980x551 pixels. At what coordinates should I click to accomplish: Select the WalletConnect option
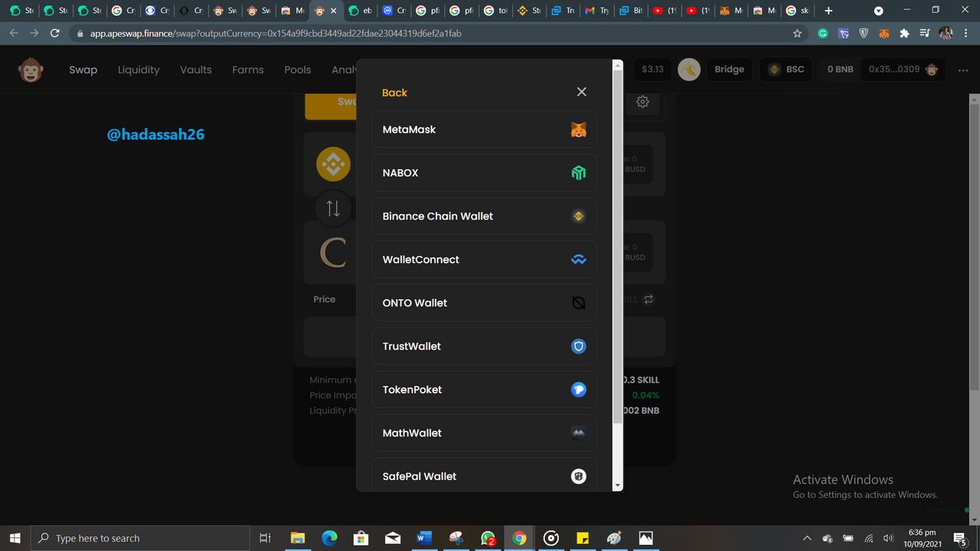(x=484, y=259)
